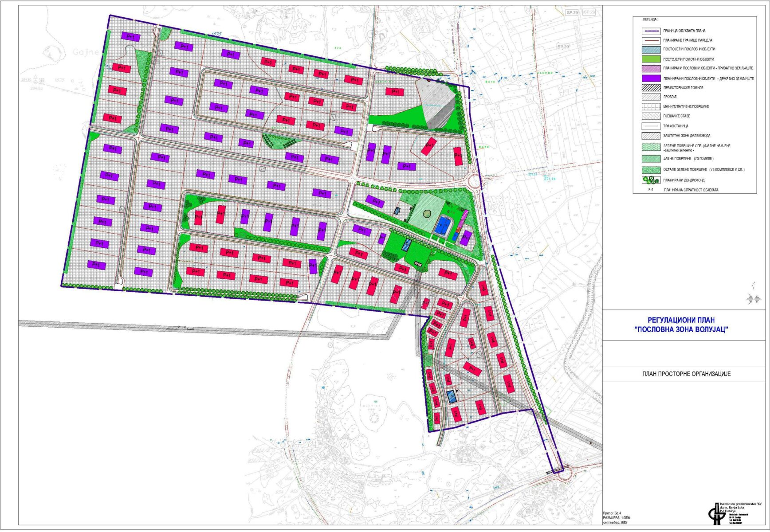Click the Размјера 1:2500 scale text
Image resolution: width=770 pixels, height=532 pixels.
(617, 517)
